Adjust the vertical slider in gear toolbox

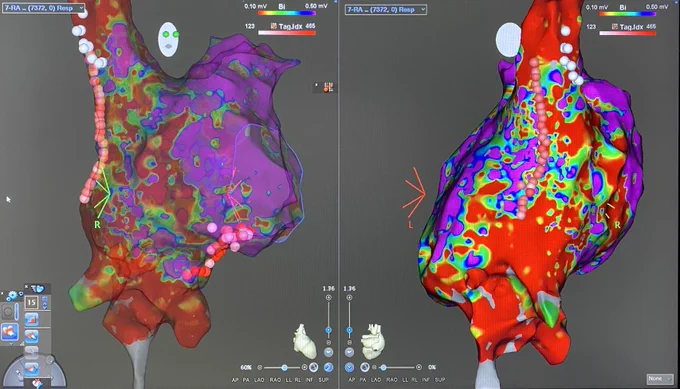point(17,312)
